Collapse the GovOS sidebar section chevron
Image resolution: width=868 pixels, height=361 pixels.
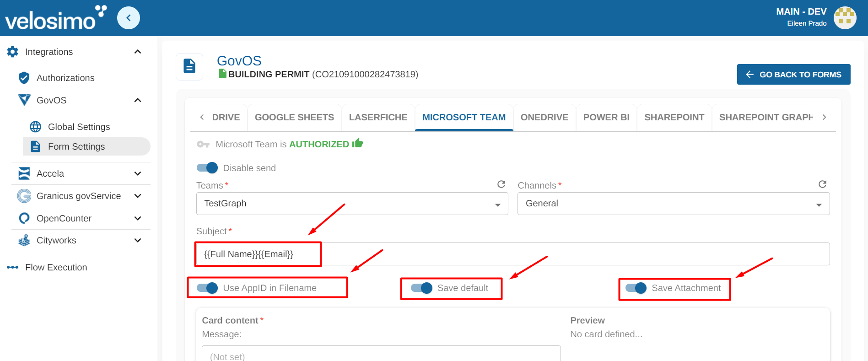point(138,100)
